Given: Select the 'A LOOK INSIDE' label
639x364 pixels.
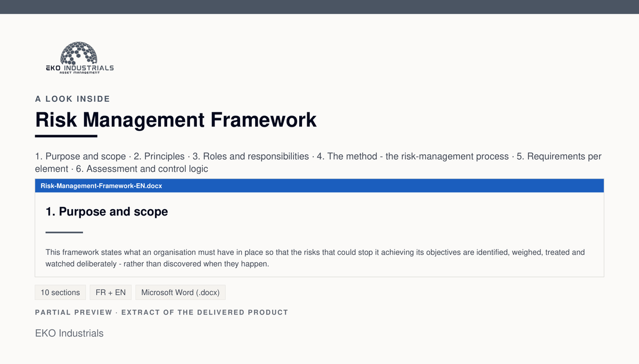Looking at the screenshot, I should click(x=72, y=99).
